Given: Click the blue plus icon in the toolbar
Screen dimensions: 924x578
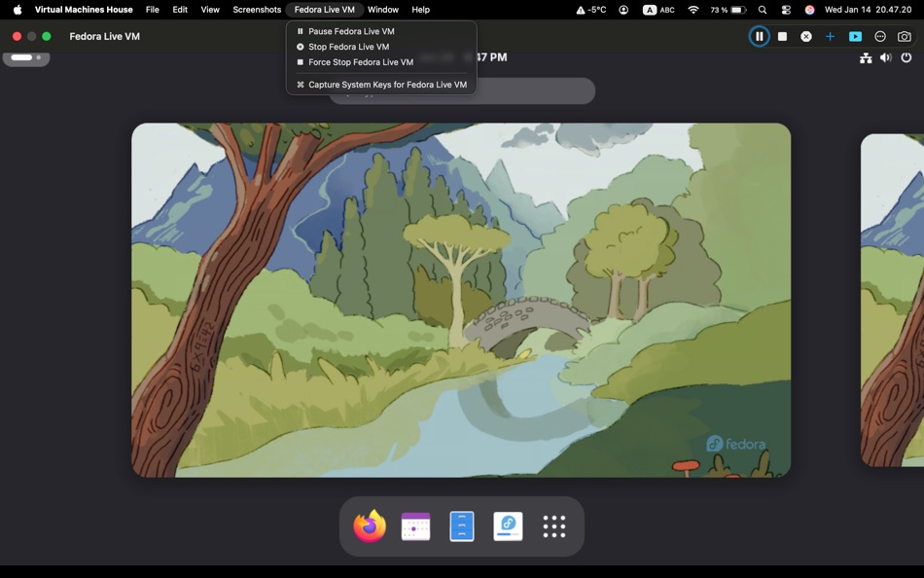Looking at the screenshot, I should [830, 37].
